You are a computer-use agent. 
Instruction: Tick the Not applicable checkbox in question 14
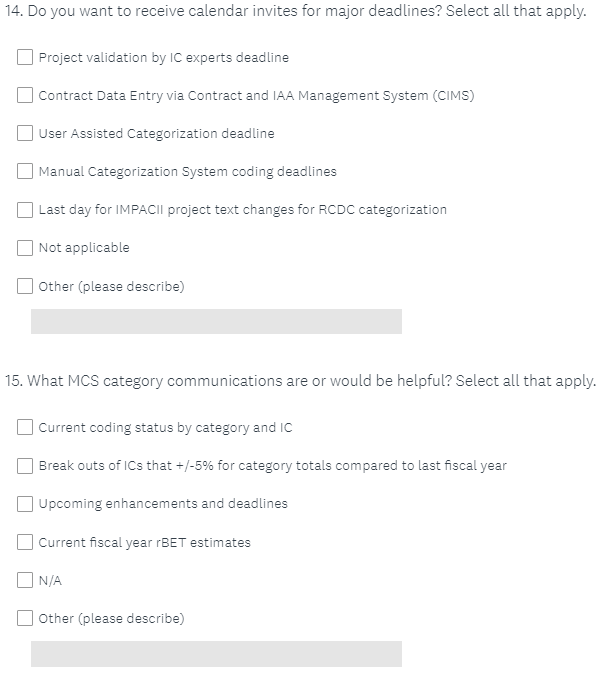tap(25, 247)
